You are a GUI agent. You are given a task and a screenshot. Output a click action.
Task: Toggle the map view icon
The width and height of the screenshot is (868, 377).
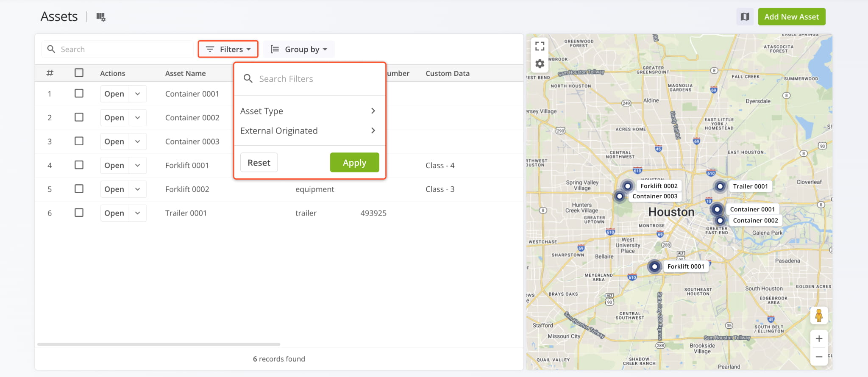tap(745, 17)
